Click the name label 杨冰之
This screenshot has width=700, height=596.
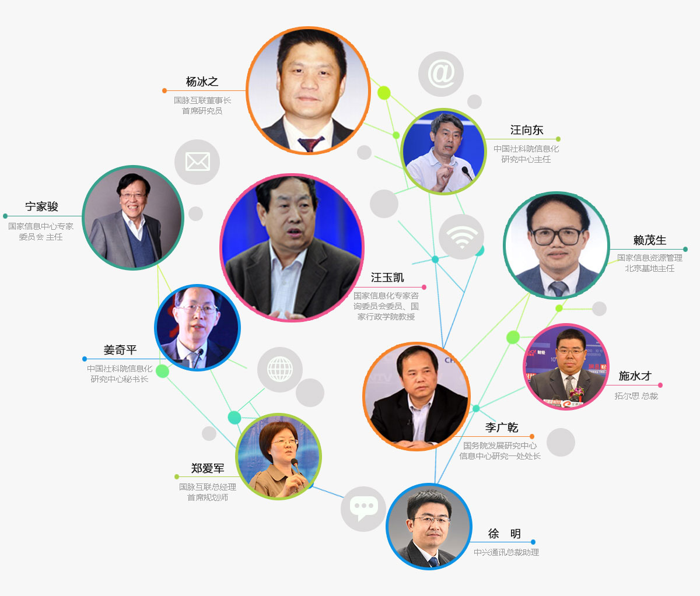tap(202, 82)
